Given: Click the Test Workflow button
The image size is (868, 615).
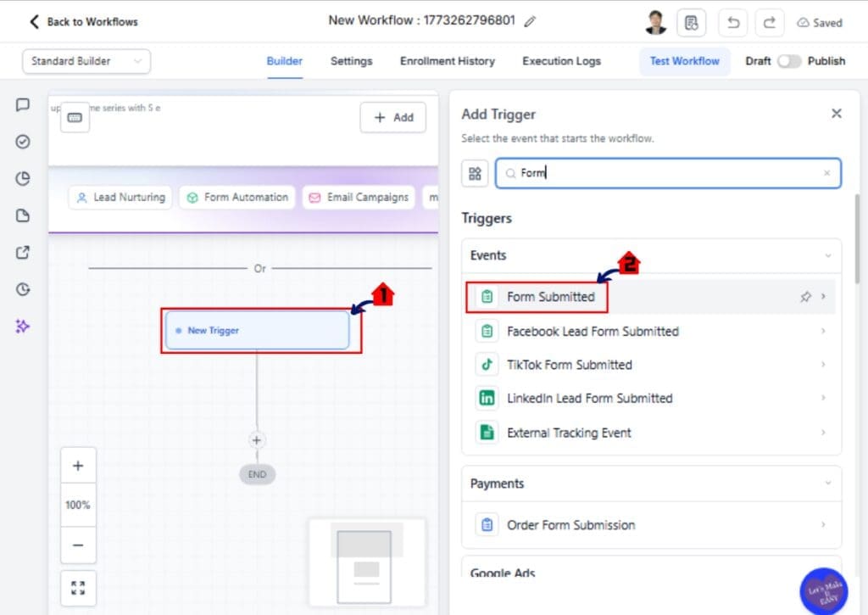Looking at the screenshot, I should point(684,61).
